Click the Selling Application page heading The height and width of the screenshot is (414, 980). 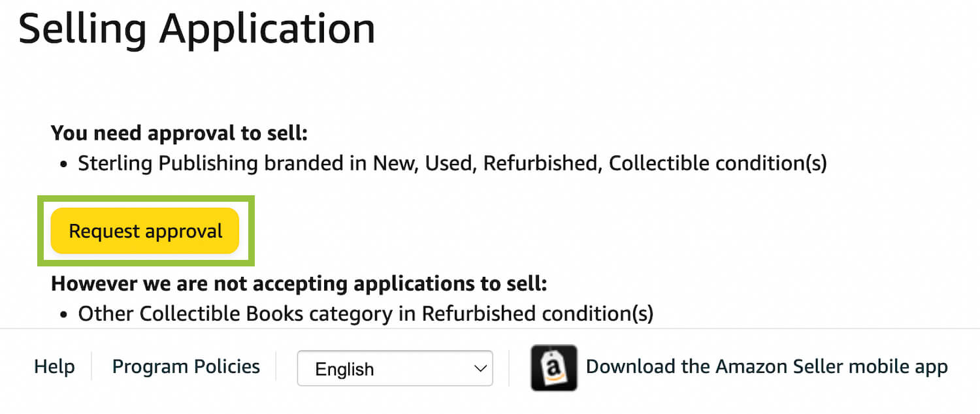pyautogui.click(x=197, y=29)
